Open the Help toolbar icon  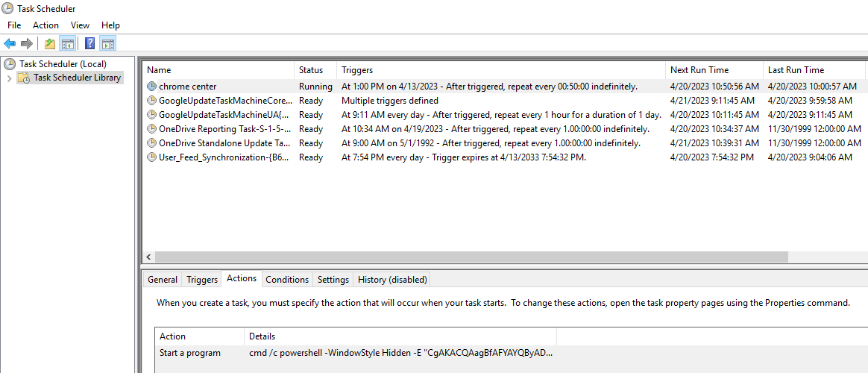pos(89,43)
